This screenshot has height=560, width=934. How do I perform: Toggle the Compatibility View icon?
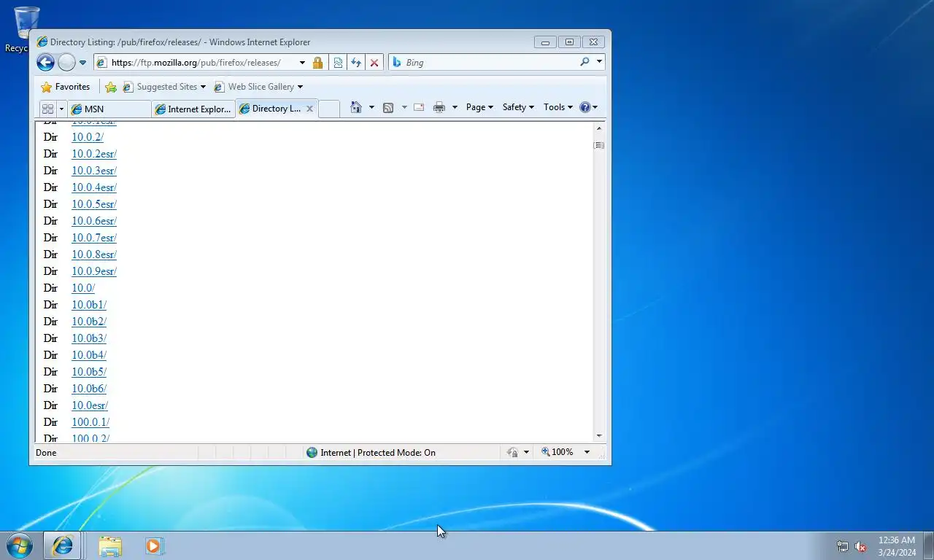click(x=338, y=63)
